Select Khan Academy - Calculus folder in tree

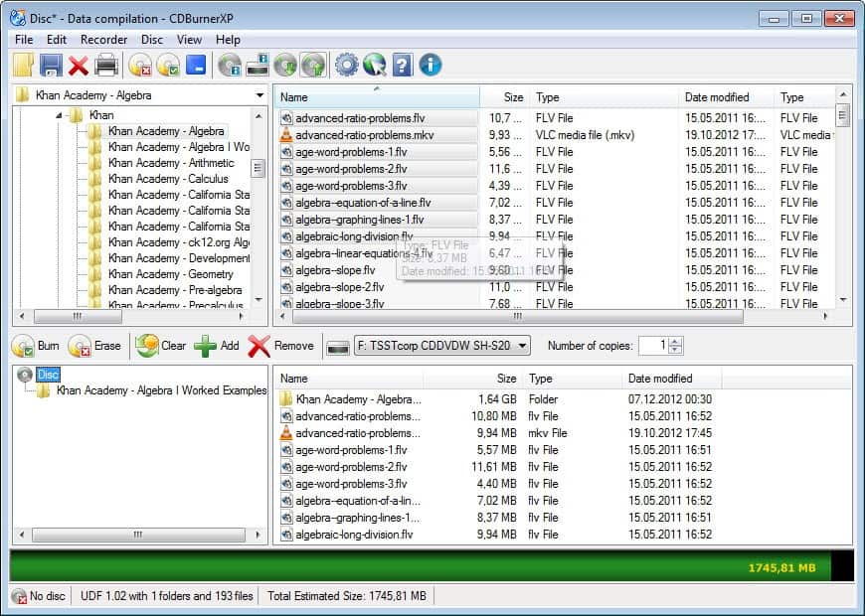168,179
